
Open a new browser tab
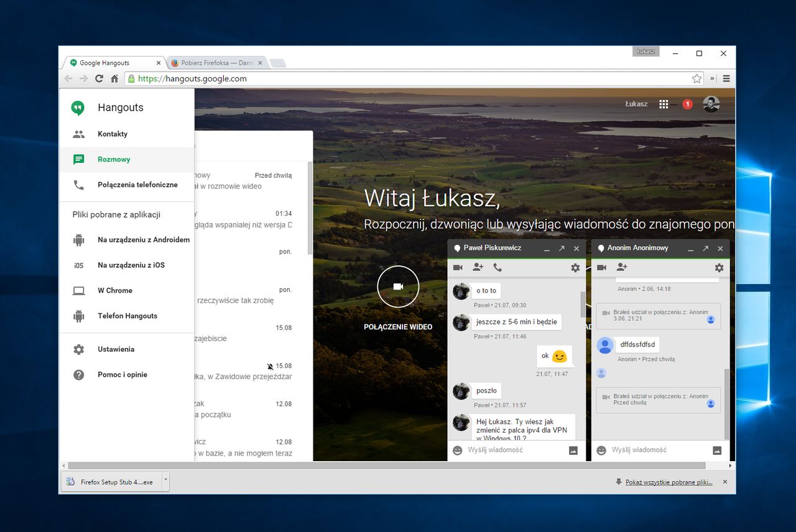tap(278, 63)
